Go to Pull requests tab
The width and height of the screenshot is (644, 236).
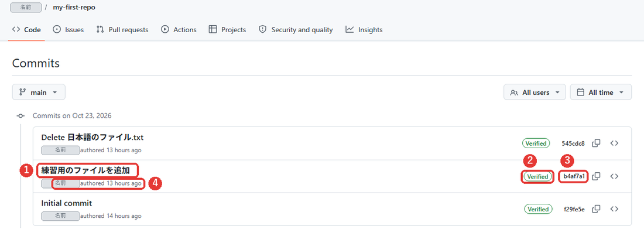pyautogui.click(x=122, y=30)
